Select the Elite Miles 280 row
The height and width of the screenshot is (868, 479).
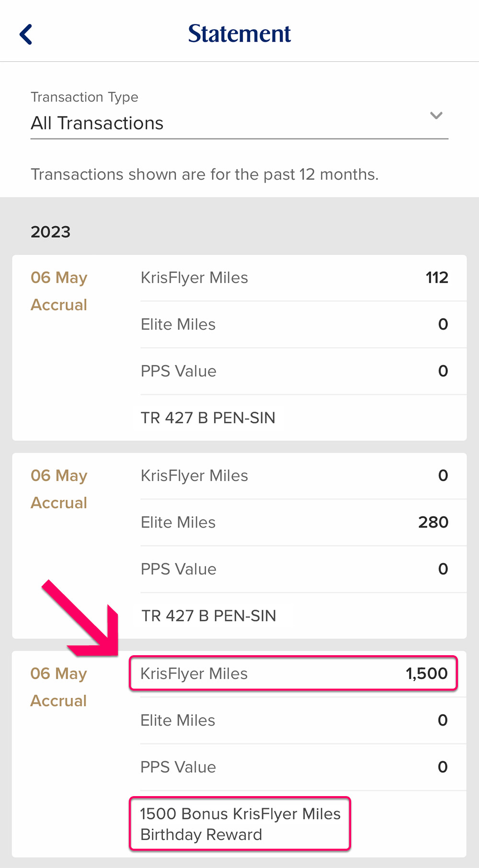tap(294, 522)
